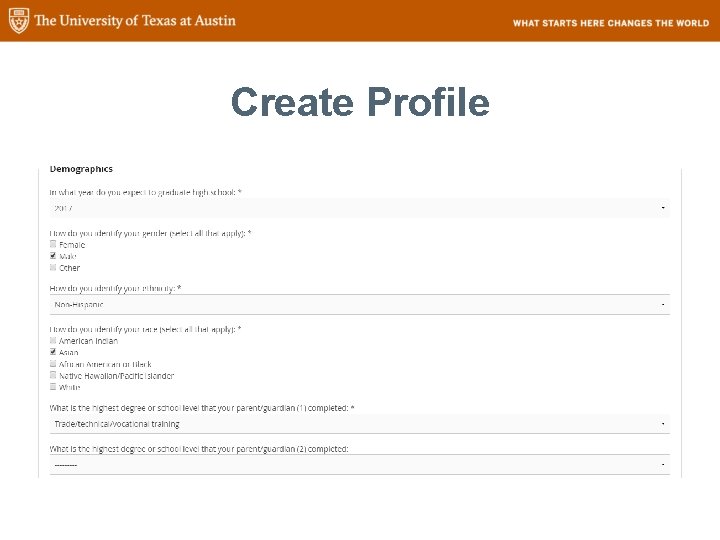Click the parent/guardian (2) completed question label
The height and width of the screenshot is (540, 720).
point(199,449)
